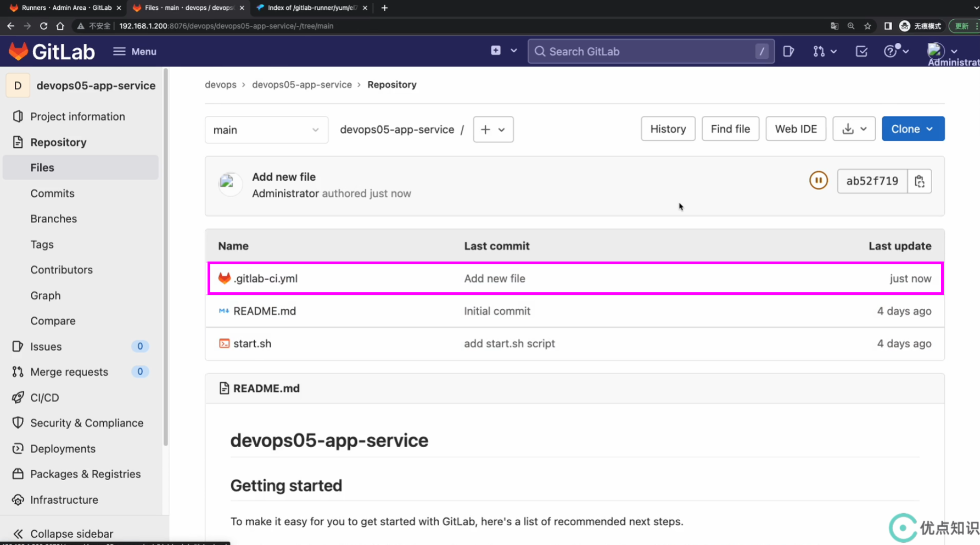Open the Add new file commit title
The width and height of the screenshot is (980, 545).
click(x=284, y=177)
